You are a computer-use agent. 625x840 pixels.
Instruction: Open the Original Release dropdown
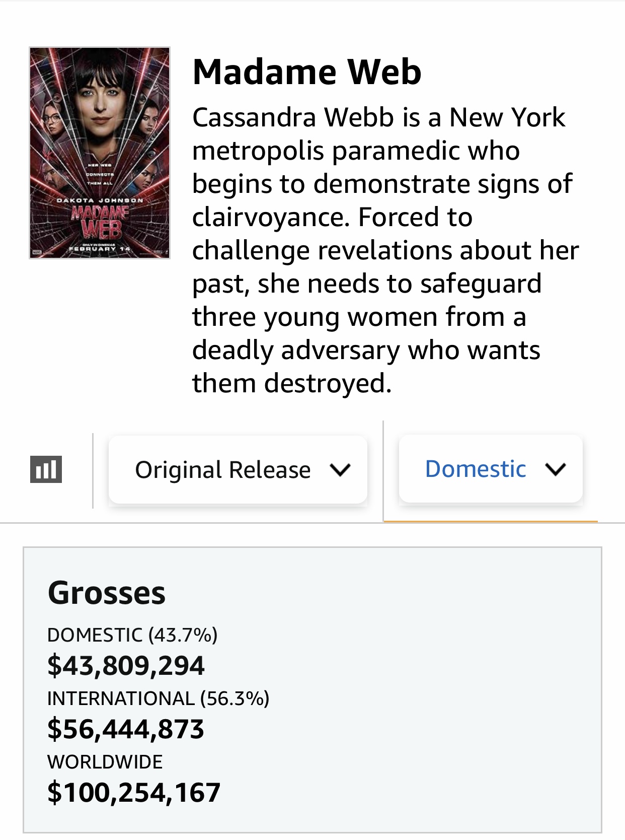[238, 469]
